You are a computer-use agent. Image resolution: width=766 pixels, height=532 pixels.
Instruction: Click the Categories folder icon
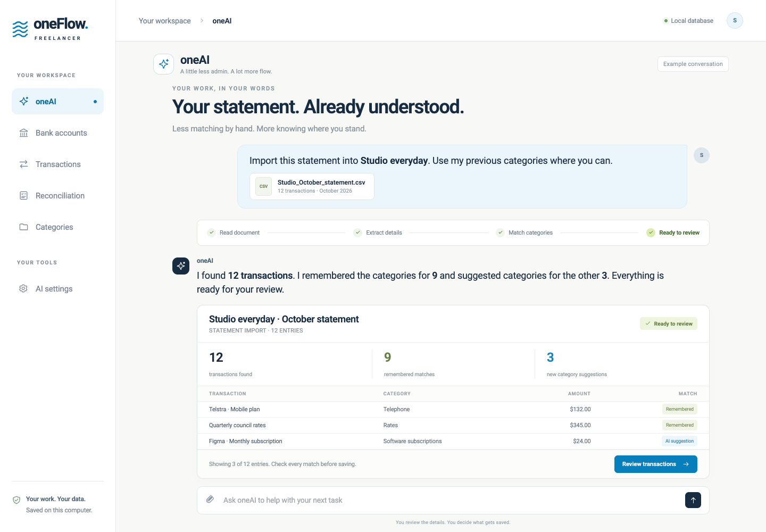click(x=24, y=227)
